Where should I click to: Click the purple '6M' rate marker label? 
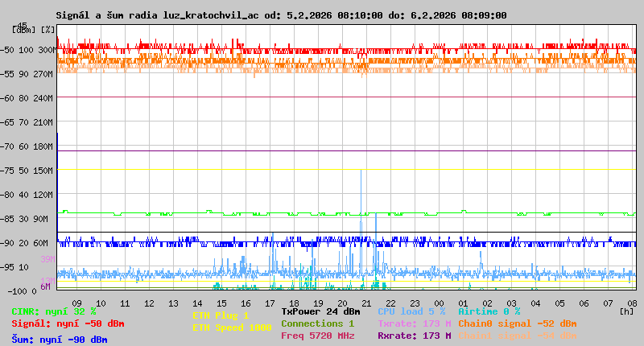(46, 286)
